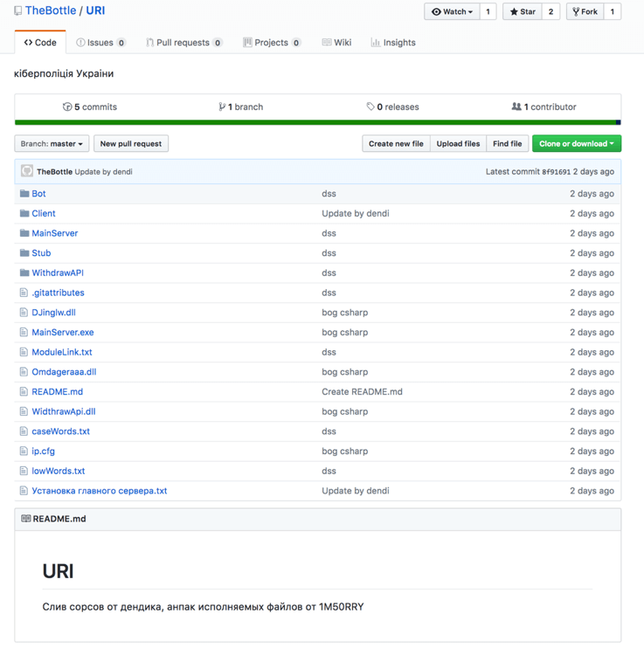Open the Code tab

pyautogui.click(x=40, y=43)
